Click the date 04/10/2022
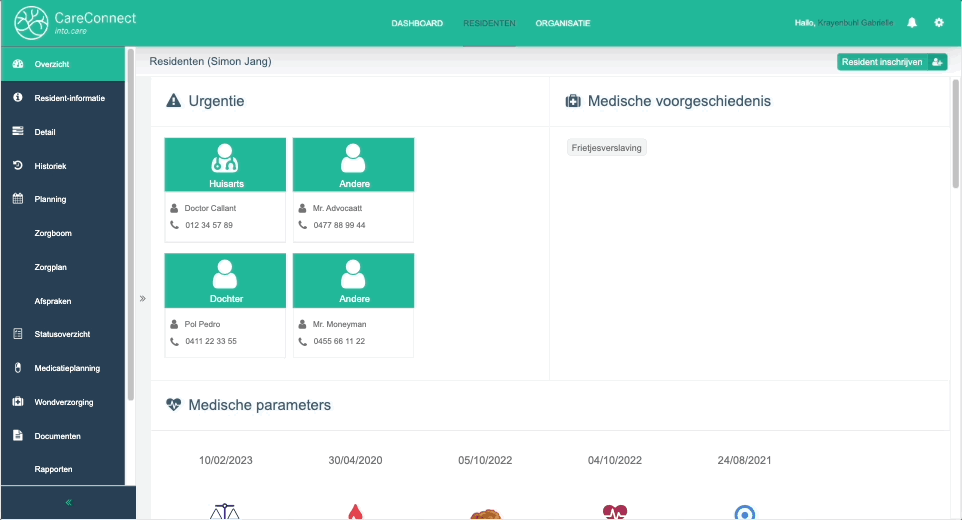Image resolution: width=962 pixels, height=520 pixels. [615, 460]
